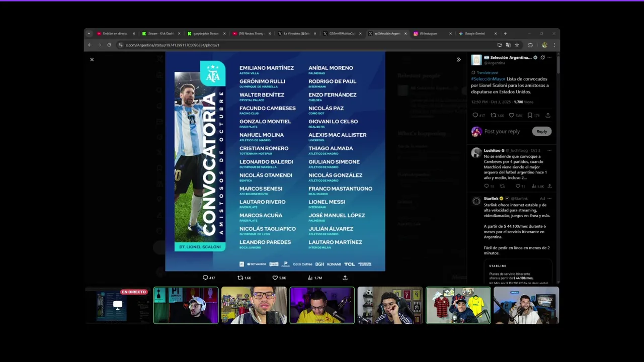Open Chrome three-dot menu
The height and width of the screenshot is (362, 644).
point(554,45)
